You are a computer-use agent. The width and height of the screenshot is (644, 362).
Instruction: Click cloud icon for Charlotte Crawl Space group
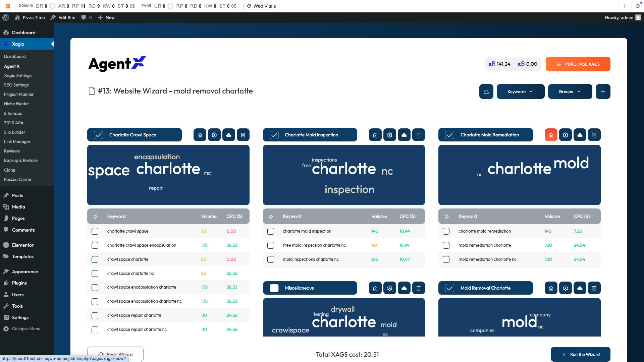(x=229, y=135)
